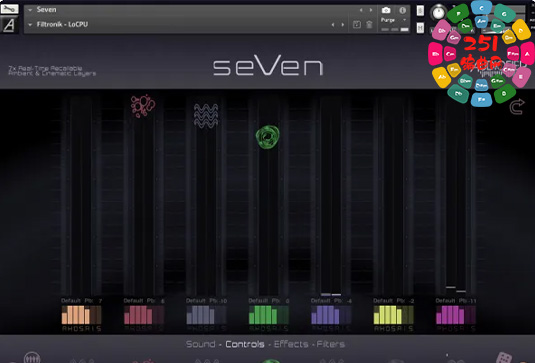Viewport: 535px width, 363px height.
Task: Click the magenta AHDSR envelope display
Action: (x=456, y=315)
